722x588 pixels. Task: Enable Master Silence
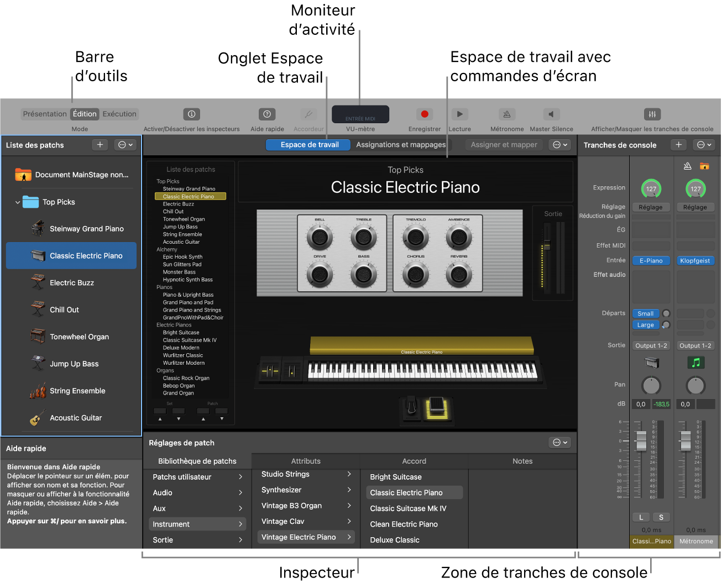(x=551, y=114)
